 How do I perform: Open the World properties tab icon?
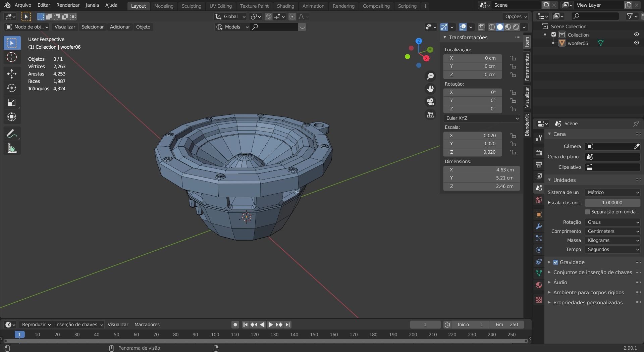click(539, 200)
